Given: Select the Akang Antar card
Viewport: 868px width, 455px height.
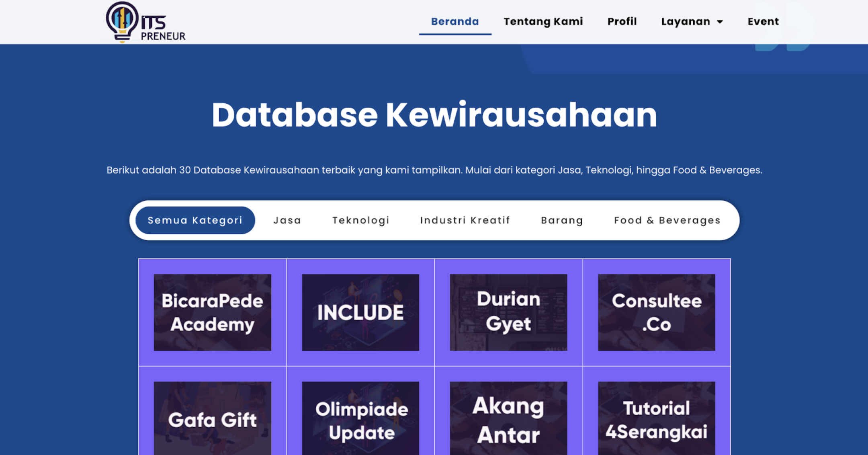Looking at the screenshot, I should click(x=508, y=419).
